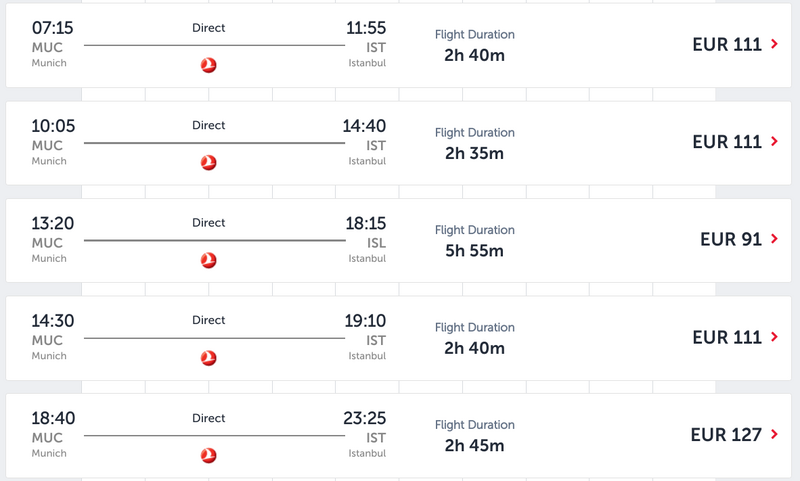800x481 pixels.
Task: Click Turkish Airlines logo on 14:30 flight
Action: click(x=208, y=358)
